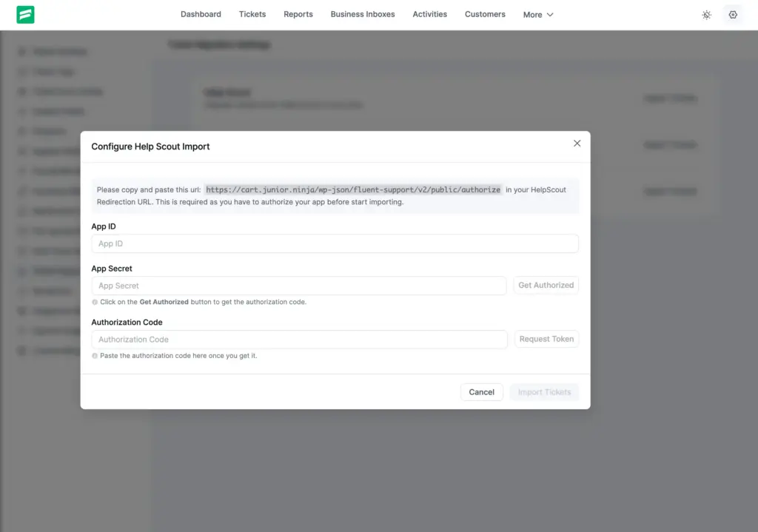
Task: Click the 'Get Authorized' bold hint text
Action: click(164, 302)
